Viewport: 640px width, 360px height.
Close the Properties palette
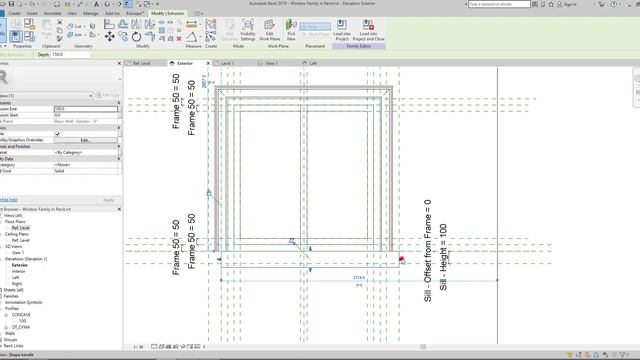[x=119, y=63]
